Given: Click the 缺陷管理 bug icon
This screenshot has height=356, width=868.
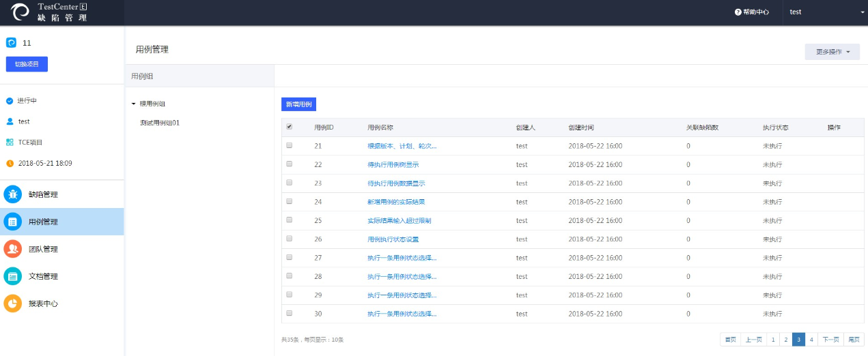Looking at the screenshot, I should coord(13,194).
